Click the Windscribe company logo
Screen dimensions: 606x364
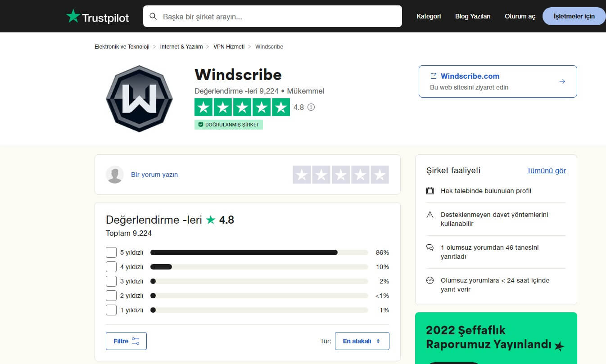point(139,99)
